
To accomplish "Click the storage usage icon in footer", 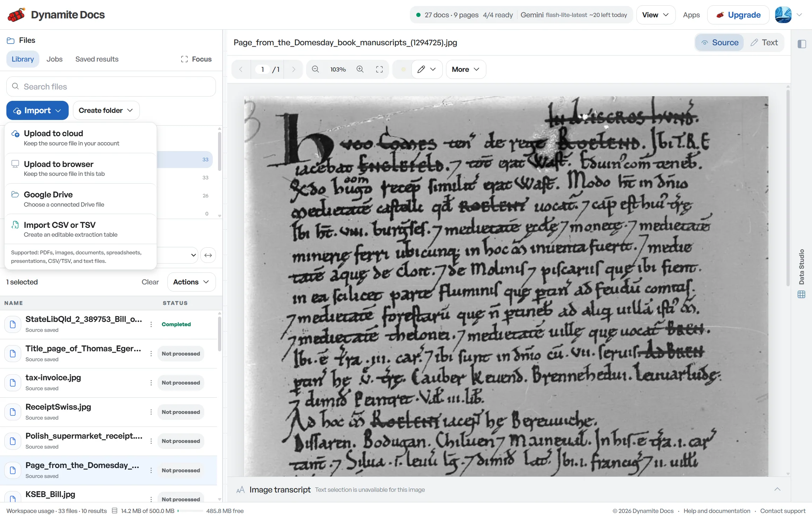I will (115, 511).
